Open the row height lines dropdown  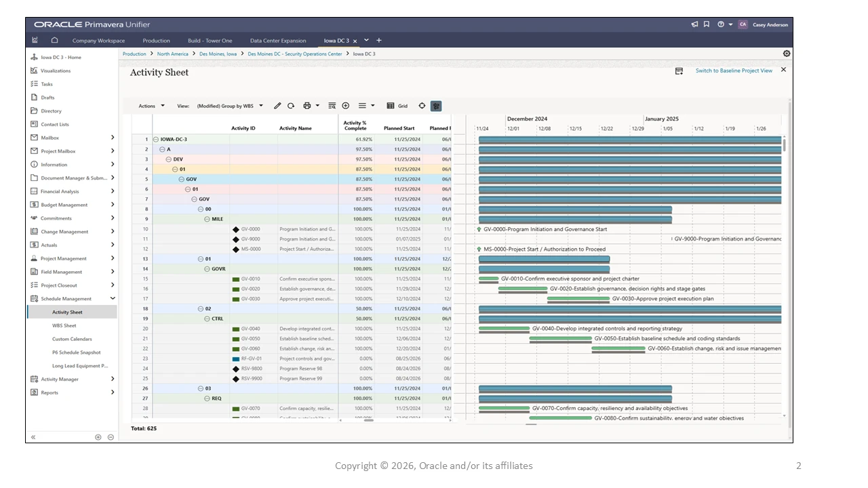pyautogui.click(x=366, y=106)
